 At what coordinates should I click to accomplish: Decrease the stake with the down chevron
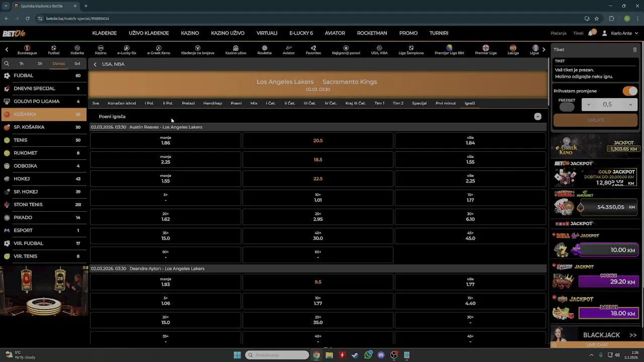[x=589, y=105]
